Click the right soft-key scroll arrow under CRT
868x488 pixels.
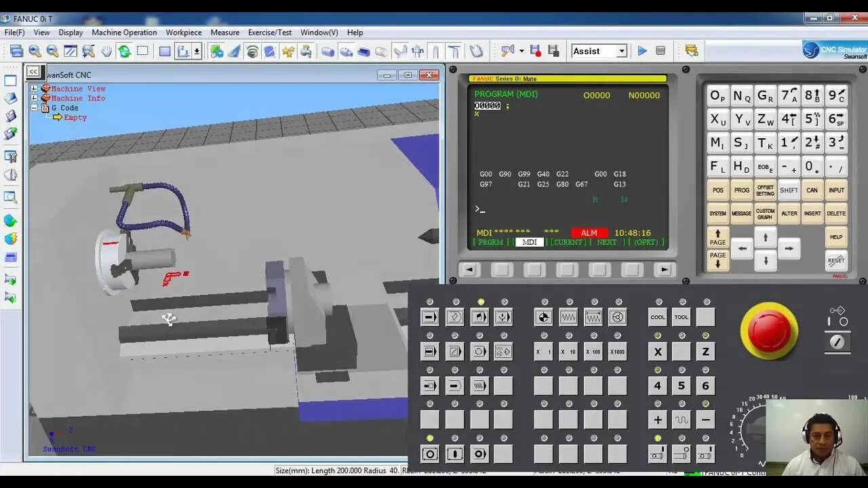point(665,270)
